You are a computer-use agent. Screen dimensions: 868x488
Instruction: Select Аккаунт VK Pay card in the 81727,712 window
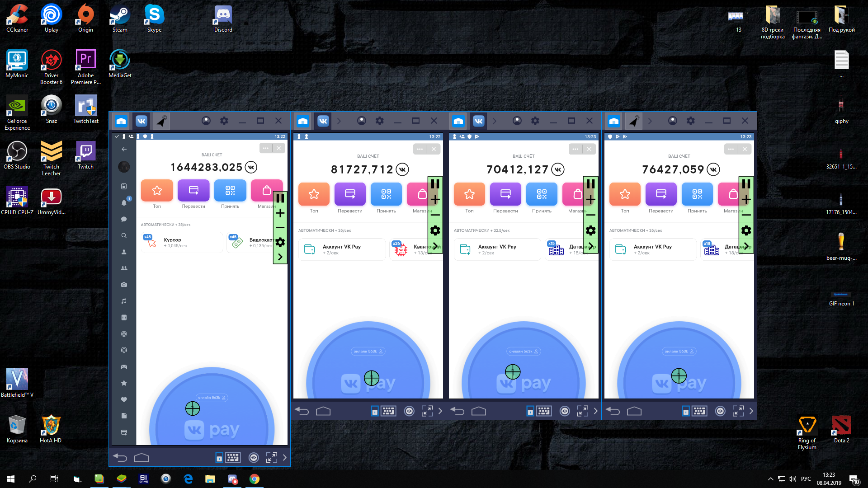[342, 249]
